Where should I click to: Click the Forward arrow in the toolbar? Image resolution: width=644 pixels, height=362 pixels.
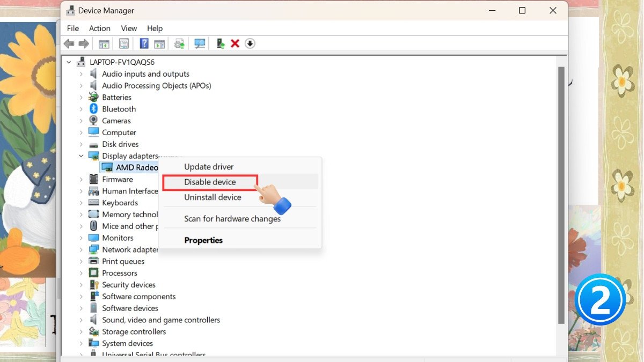(84, 43)
